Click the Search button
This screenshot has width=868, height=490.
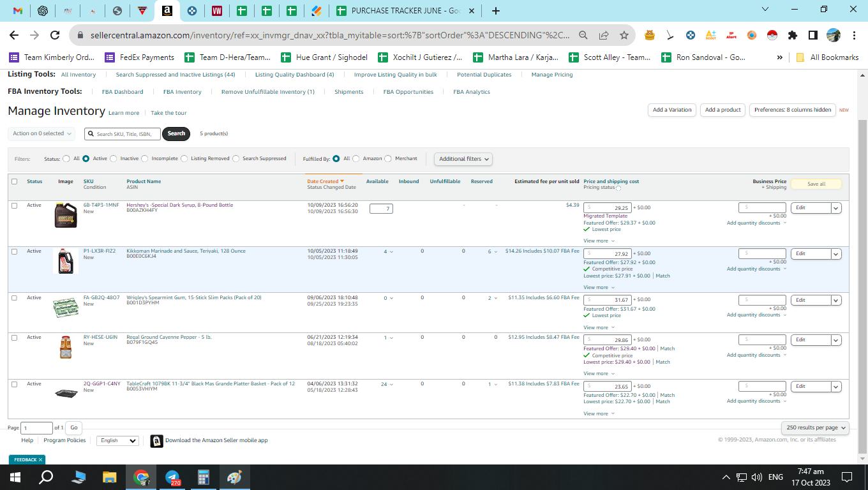pos(176,134)
